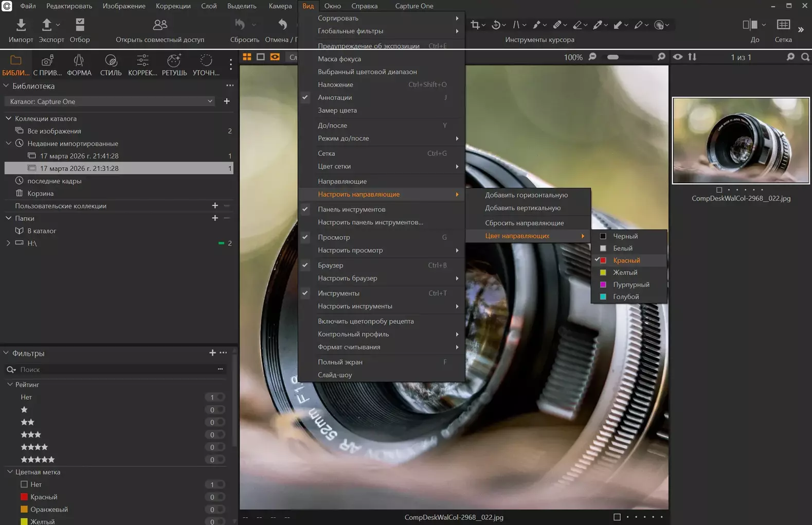The height and width of the screenshot is (525, 812).
Task: Uncheck the Browser (Браузер) menu item
Action: pos(330,265)
